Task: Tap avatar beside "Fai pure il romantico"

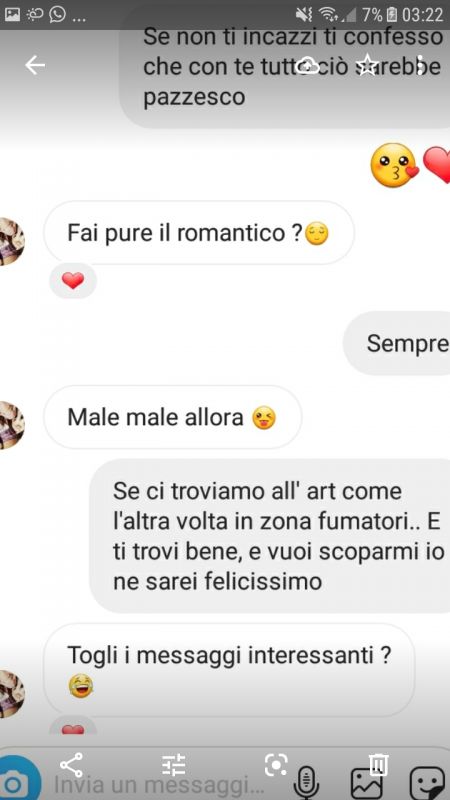Action: click(x=11, y=241)
